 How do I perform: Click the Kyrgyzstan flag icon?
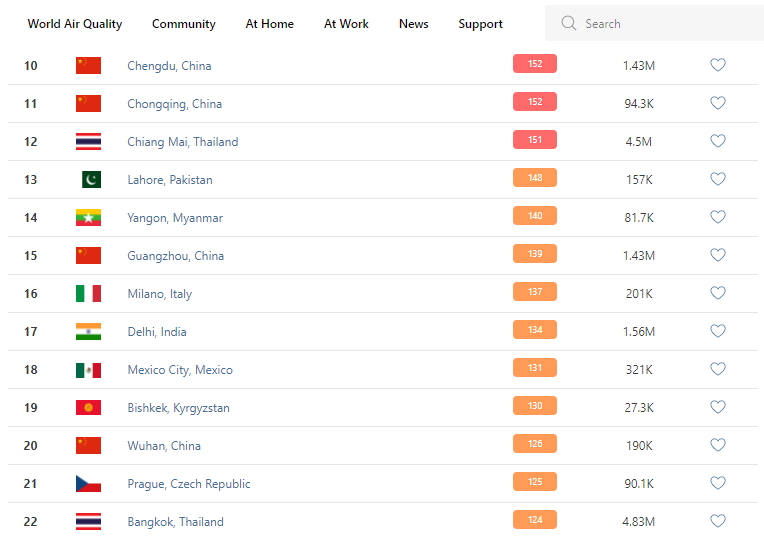(x=88, y=407)
